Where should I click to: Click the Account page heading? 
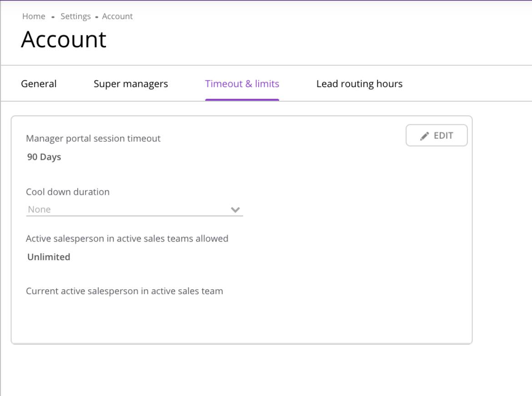(x=64, y=40)
